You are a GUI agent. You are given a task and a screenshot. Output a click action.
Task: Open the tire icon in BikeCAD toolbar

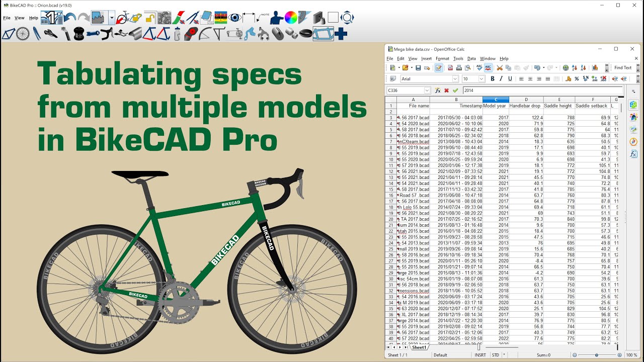(305, 34)
